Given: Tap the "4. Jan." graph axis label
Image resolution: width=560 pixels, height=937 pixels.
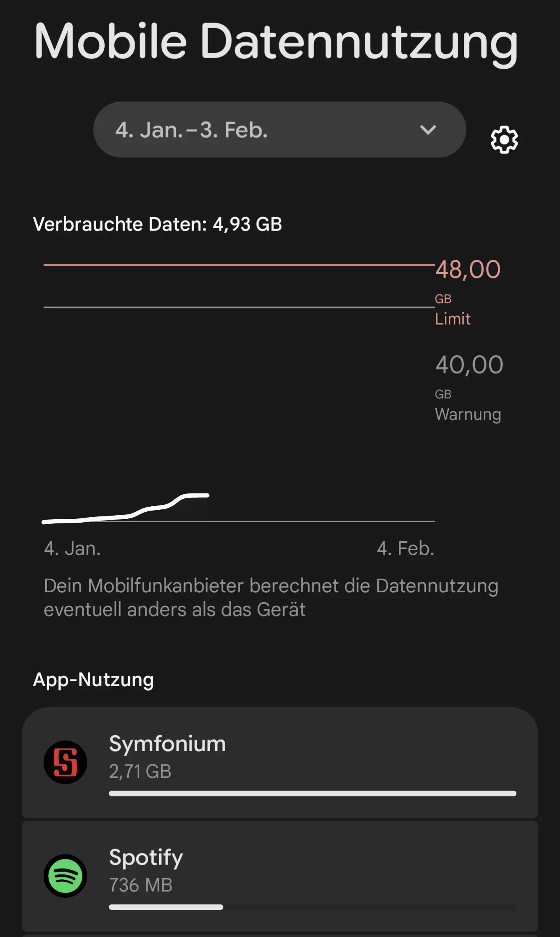Looking at the screenshot, I should 72,548.
